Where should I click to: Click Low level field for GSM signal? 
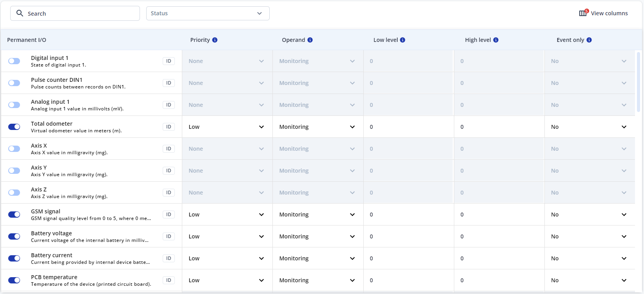pyautogui.click(x=408, y=215)
